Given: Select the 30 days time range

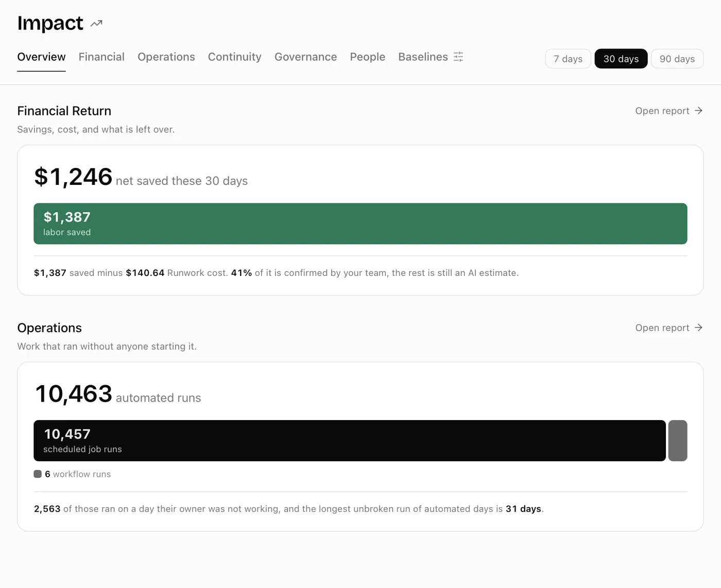Looking at the screenshot, I should (x=621, y=59).
